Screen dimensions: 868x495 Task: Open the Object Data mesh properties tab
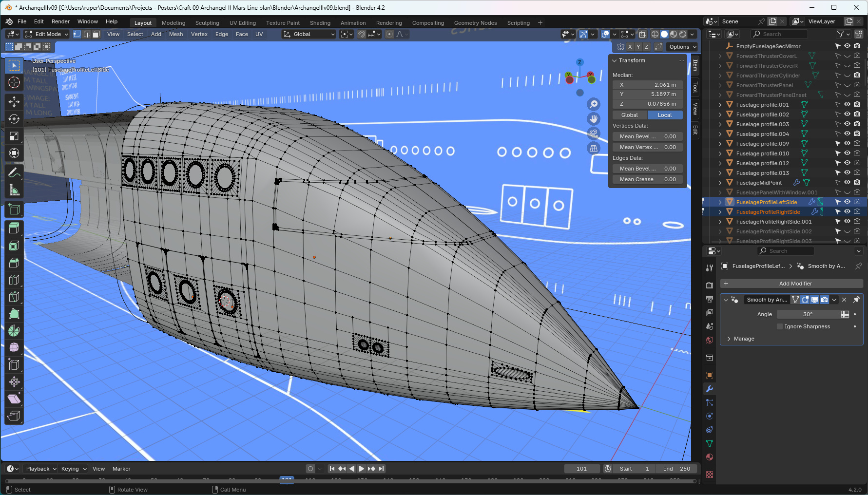(710, 443)
